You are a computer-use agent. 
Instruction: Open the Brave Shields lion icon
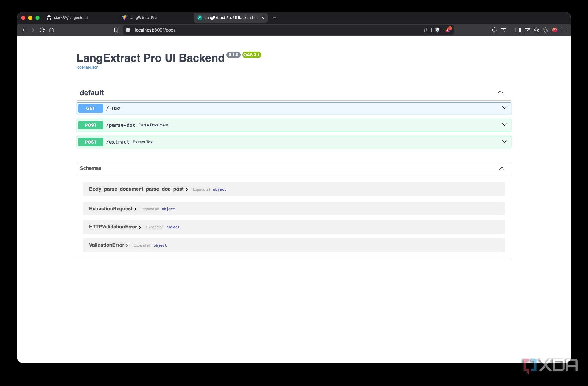437,30
